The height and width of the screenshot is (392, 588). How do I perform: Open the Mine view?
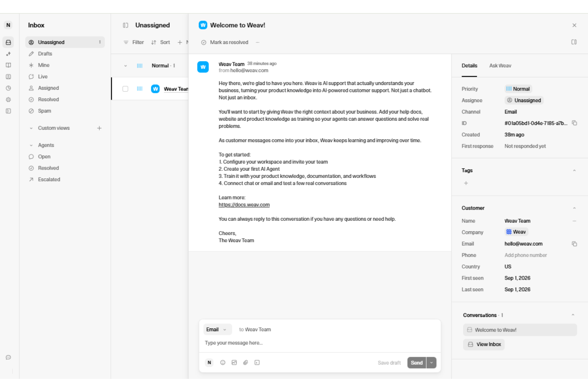coord(65,65)
